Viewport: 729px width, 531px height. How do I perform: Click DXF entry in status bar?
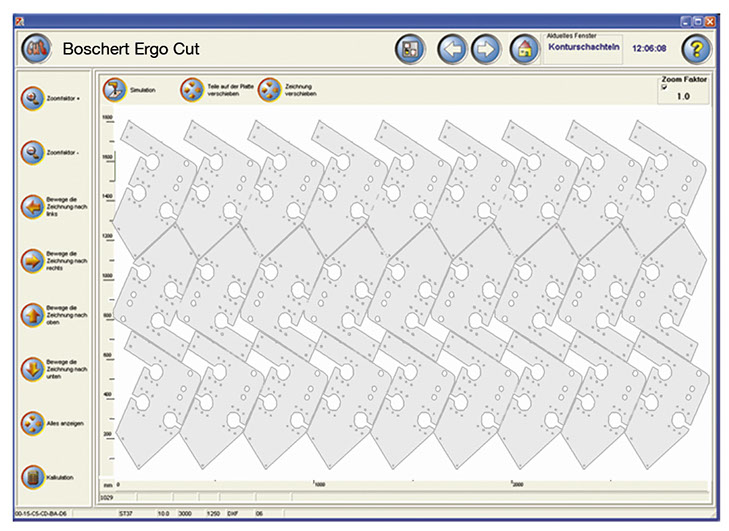(x=232, y=514)
